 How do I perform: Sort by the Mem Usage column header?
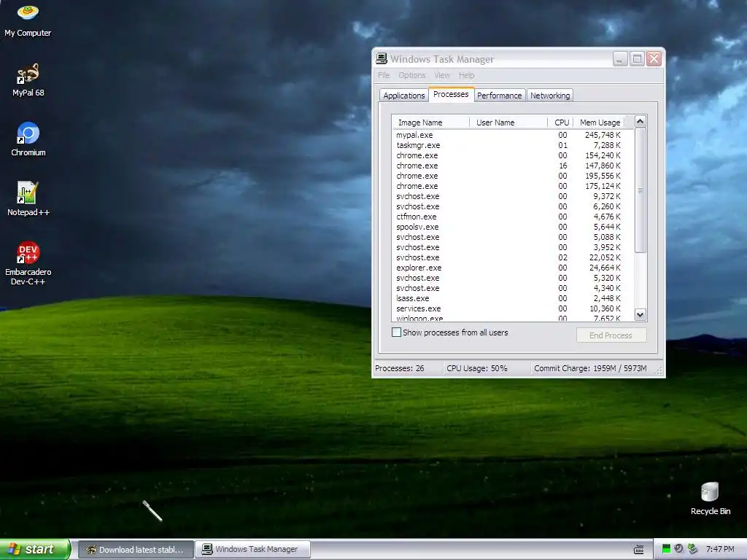(x=599, y=122)
